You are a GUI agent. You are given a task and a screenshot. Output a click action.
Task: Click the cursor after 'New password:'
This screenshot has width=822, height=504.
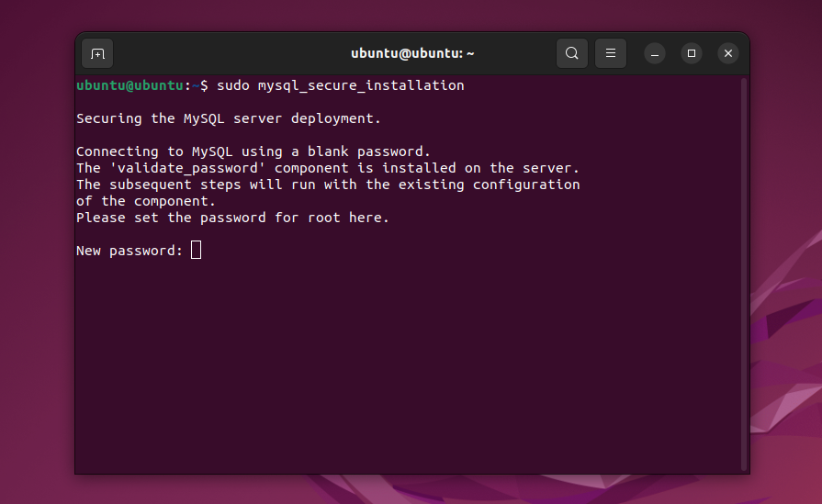(196, 250)
